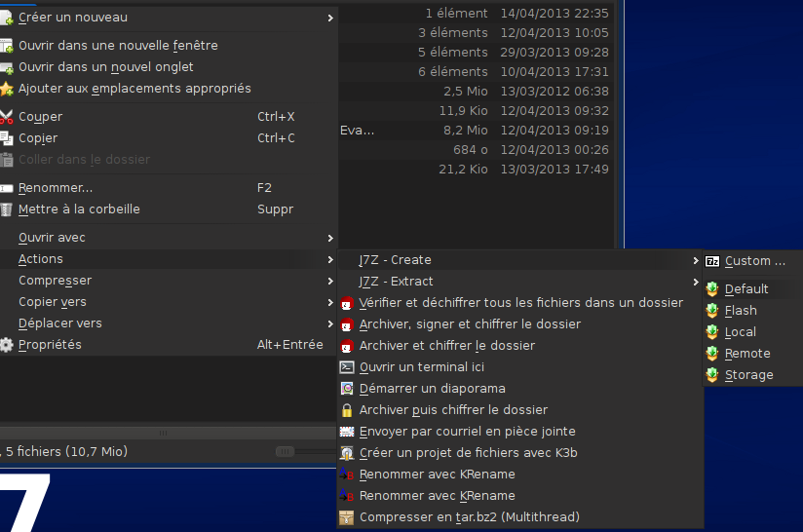The width and height of the screenshot is (803, 532).
Task: Click the 6 éléments cell
Action: (x=453, y=72)
